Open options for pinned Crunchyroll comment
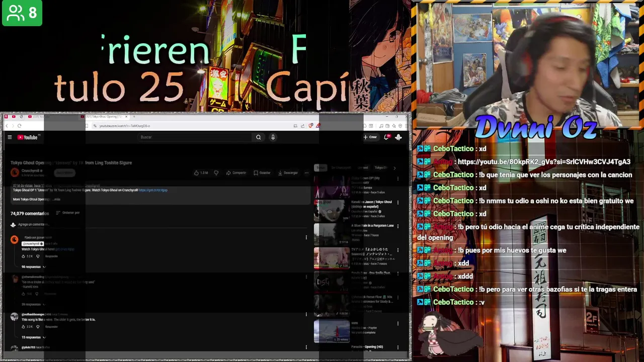Image resolution: width=644 pixels, height=362 pixels. [x=306, y=237]
